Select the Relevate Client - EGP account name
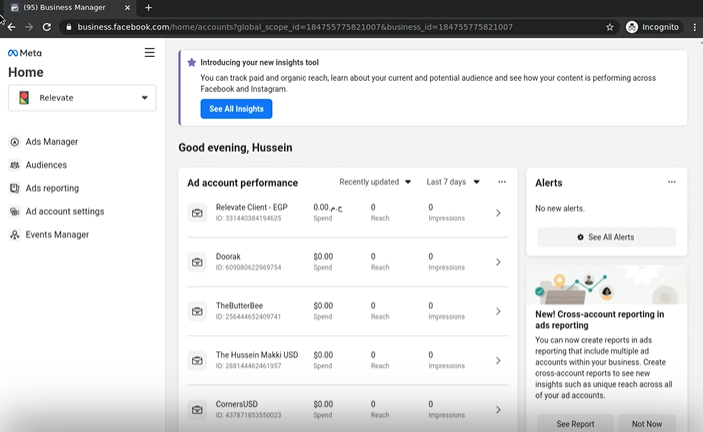703x432 pixels. tap(252, 207)
